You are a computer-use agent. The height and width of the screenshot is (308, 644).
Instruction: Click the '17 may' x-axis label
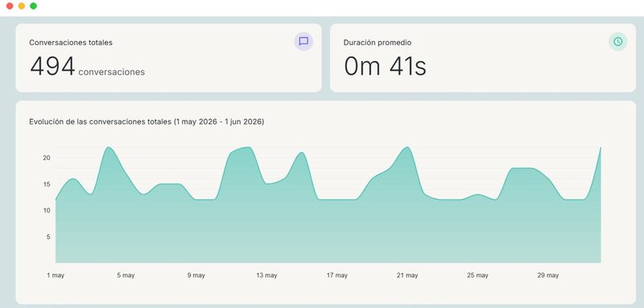pyautogui.click(x=336, y=275)
